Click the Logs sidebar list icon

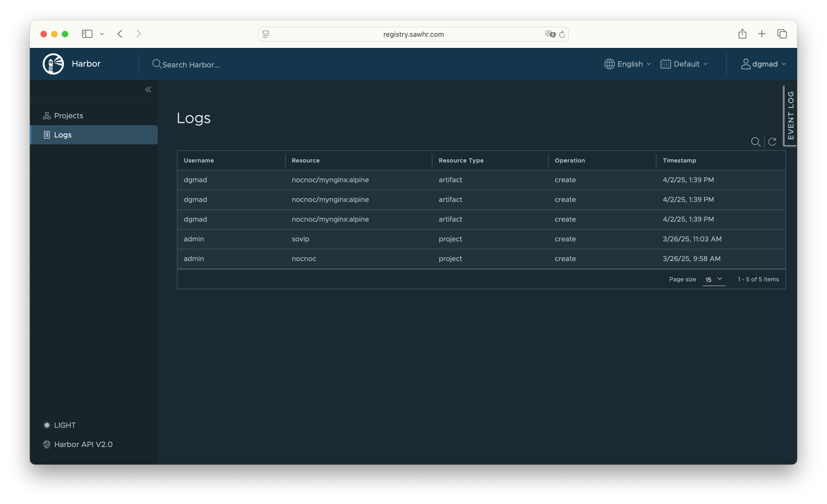tap(47, 135)
